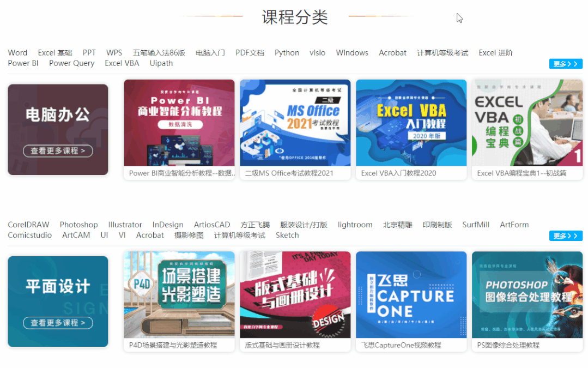The width and height of the screenshot is (588, 368).
Task: Select the PDF文档 category
Action: pyautogui.click(x=250, y=53)
